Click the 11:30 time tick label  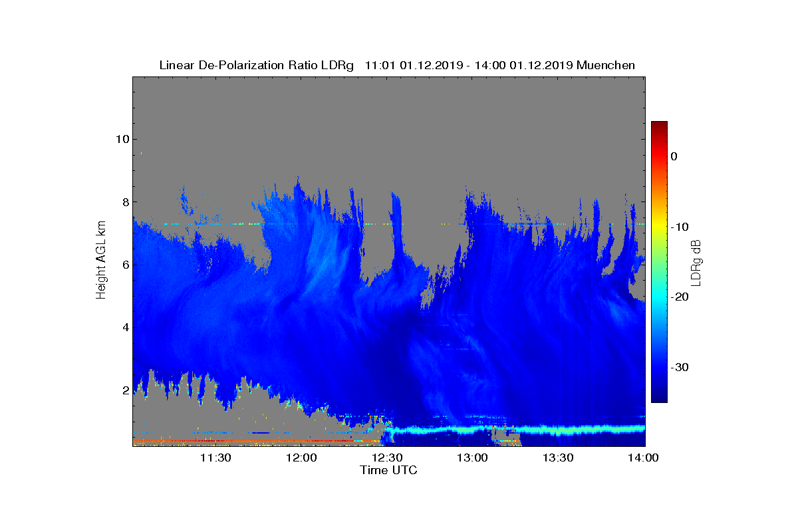click(x=215, y=458)
